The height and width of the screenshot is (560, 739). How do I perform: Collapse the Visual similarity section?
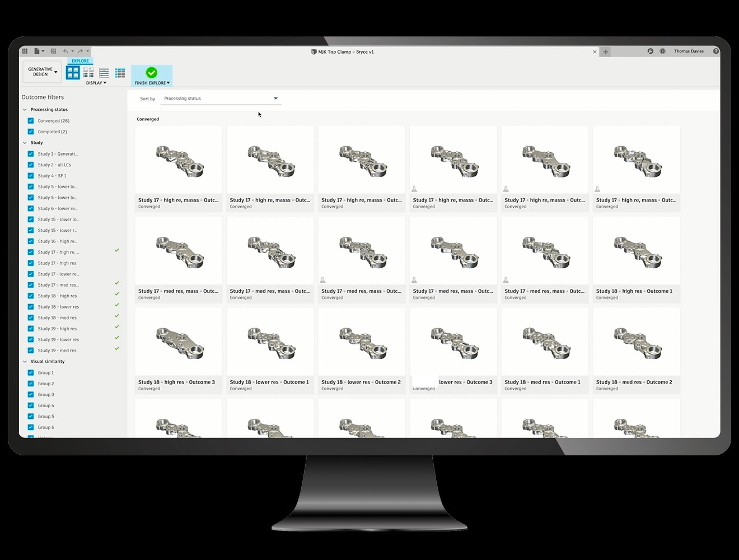point(25,361)
